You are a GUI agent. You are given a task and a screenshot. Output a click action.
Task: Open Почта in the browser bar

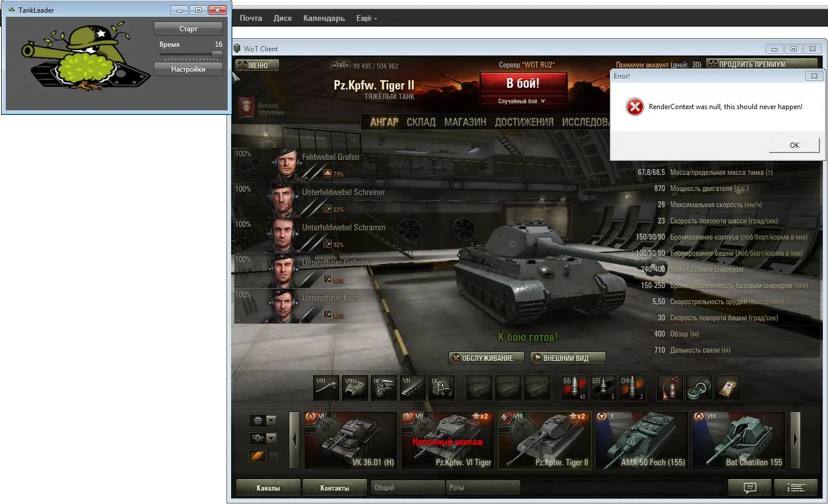(251, 18)
